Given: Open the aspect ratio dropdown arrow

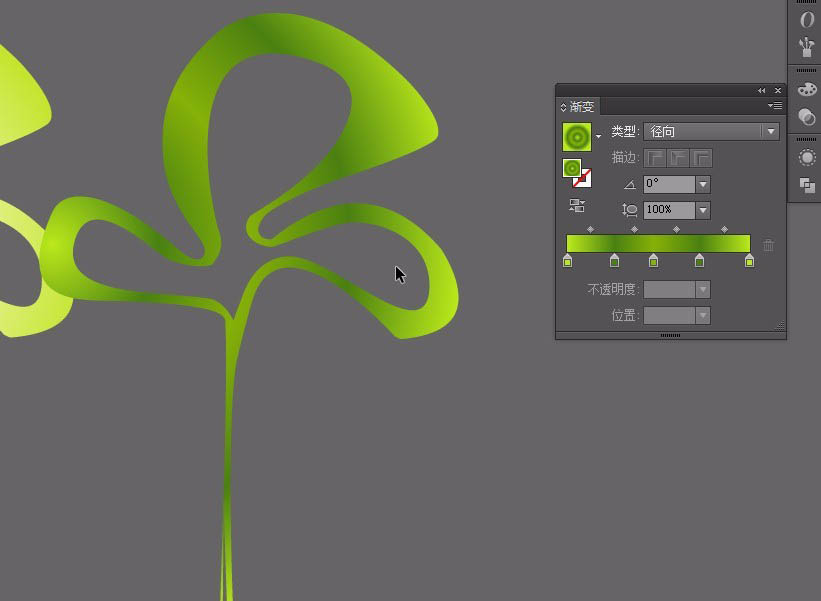Looking at the screenshot, I should pos(703,210).
